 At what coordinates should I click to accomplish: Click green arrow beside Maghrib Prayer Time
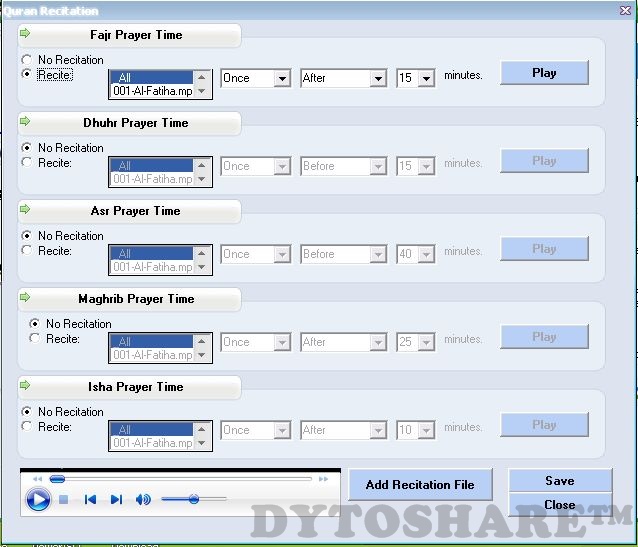(x=25, y=297)
